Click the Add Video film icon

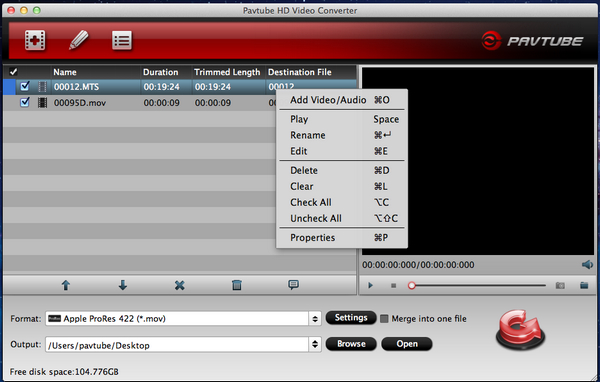point(35,40)
